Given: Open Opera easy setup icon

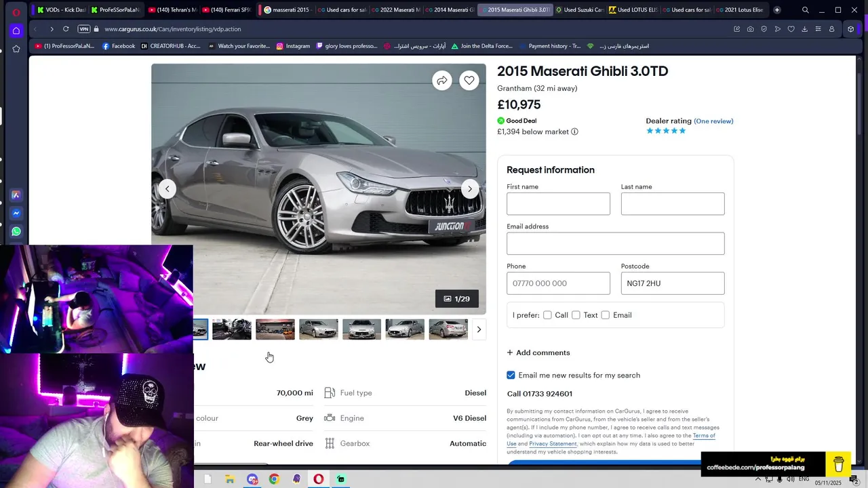Looking at the screenshot, I should tap(818, 29).
